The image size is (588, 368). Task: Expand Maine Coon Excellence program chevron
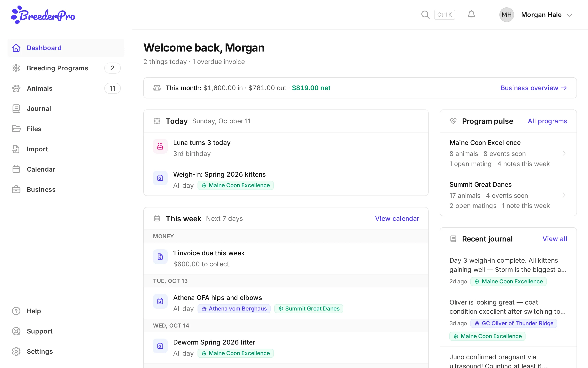564,153
